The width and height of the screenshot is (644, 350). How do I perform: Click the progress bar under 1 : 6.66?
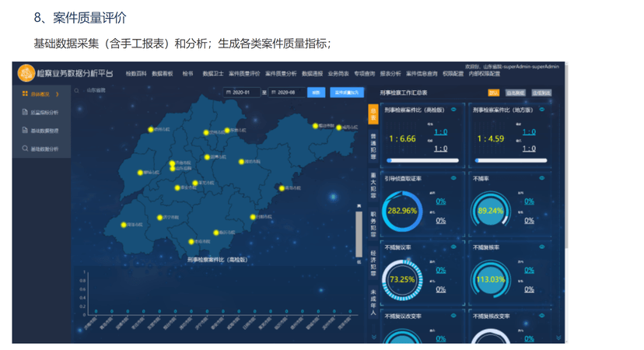[x=422, y=161]
